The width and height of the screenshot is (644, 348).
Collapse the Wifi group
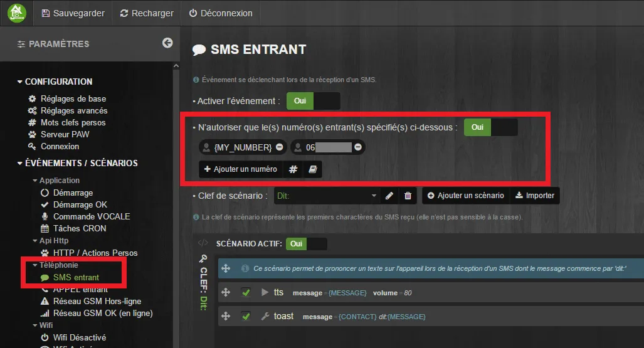(43, 325)
